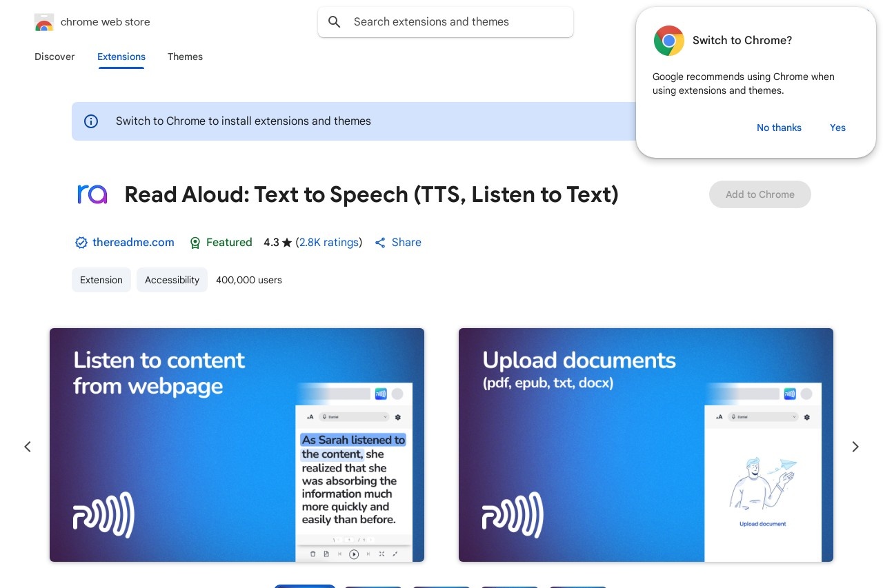Viewport: 883px width, 588px height.
Task: Click the Extension category chip
Action: coord(101,280)
